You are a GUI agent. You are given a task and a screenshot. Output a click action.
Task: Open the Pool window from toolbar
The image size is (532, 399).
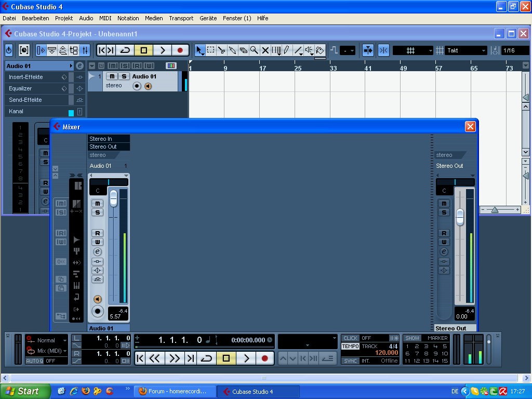click(74, 50)
